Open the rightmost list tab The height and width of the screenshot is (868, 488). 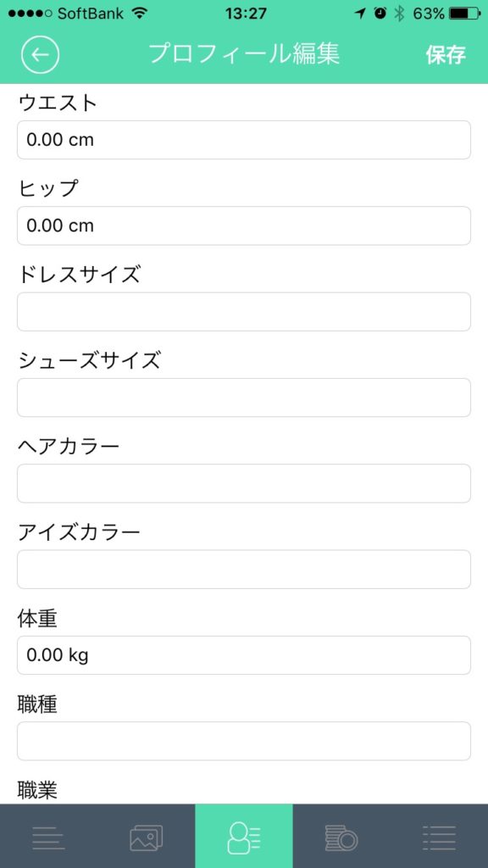tap(438, 835)
